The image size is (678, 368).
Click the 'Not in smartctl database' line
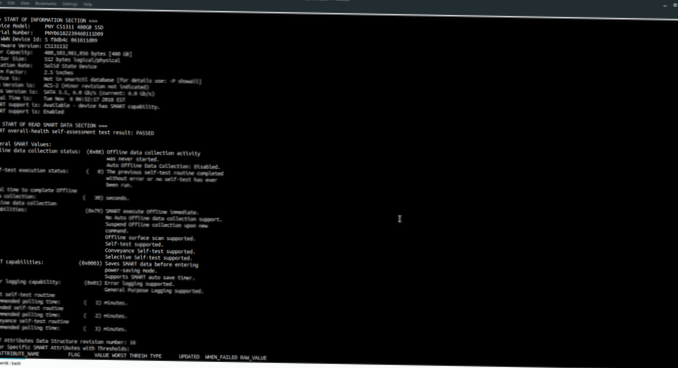click(122, 80)
